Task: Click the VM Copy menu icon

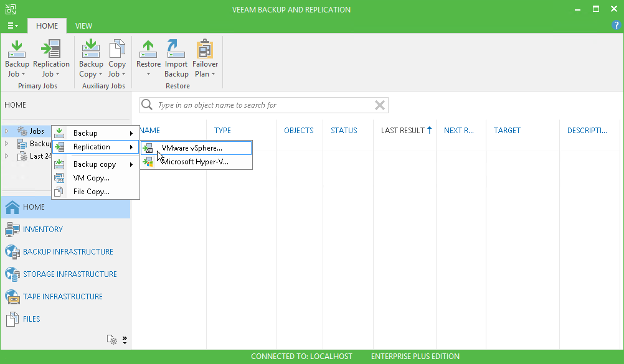Action: (59, 178)
